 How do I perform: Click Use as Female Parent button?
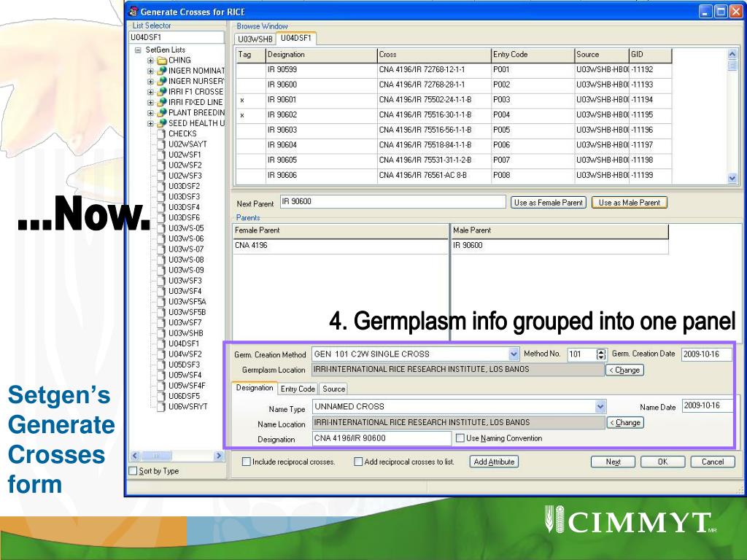549,203
